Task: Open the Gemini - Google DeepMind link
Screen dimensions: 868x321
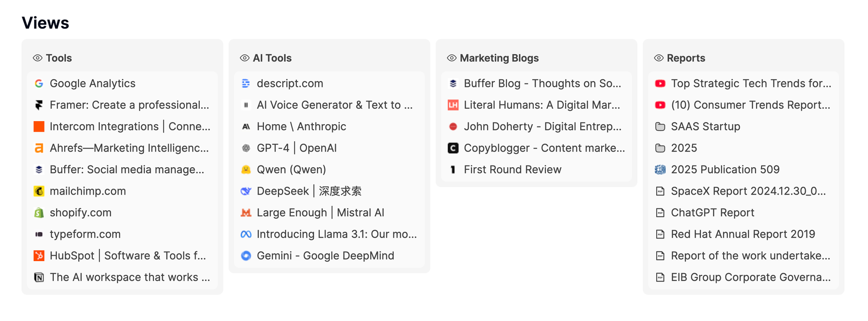Action: point(325,256)
